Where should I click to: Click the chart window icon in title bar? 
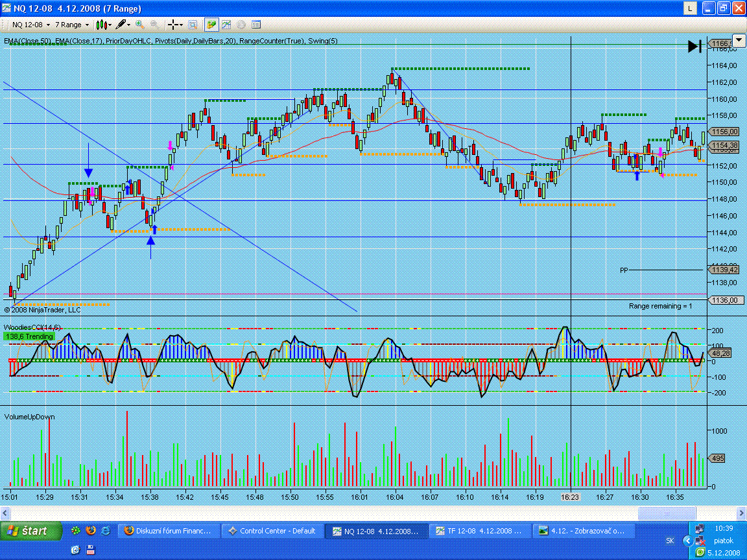pyautogui.click(x=6, y=8)
